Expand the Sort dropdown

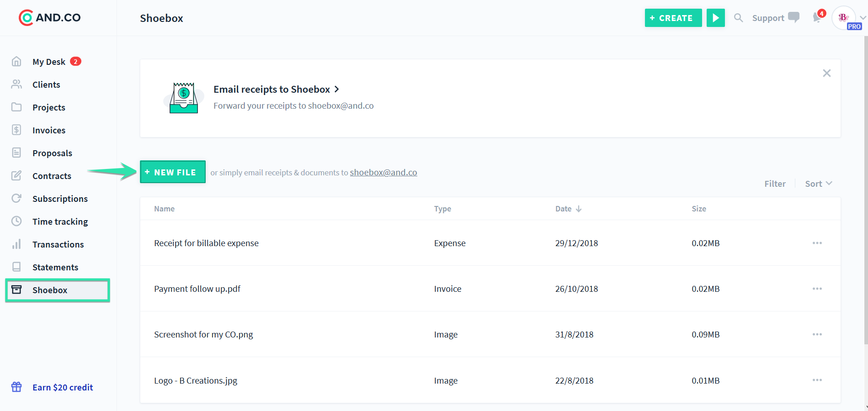[x=818, y=184]
